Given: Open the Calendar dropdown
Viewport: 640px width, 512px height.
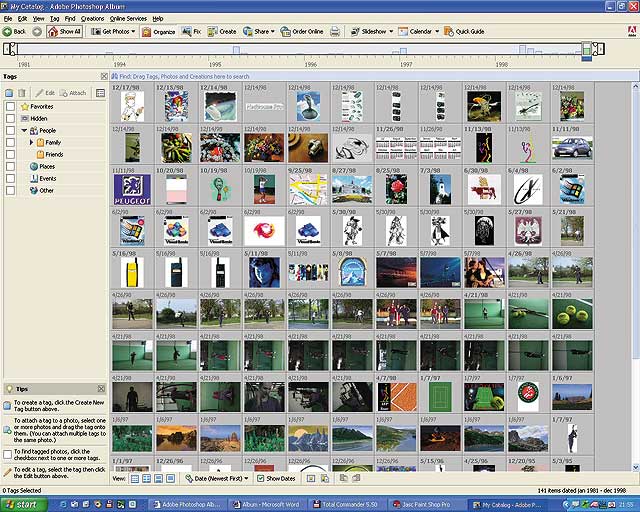Looking at the screenshot, I should (x=418, y=31).
